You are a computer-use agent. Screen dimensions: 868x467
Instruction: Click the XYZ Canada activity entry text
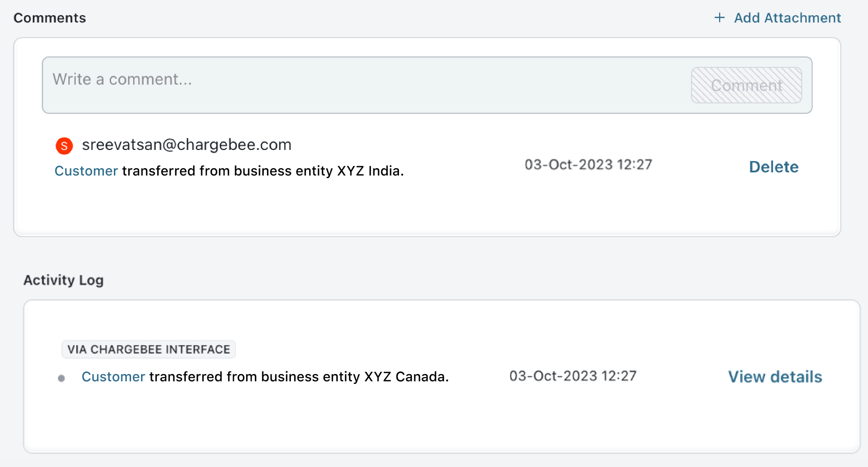pos(299,377)
